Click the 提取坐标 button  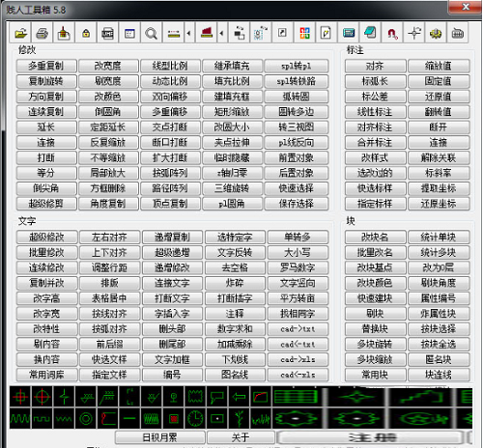tap(439, 188)
